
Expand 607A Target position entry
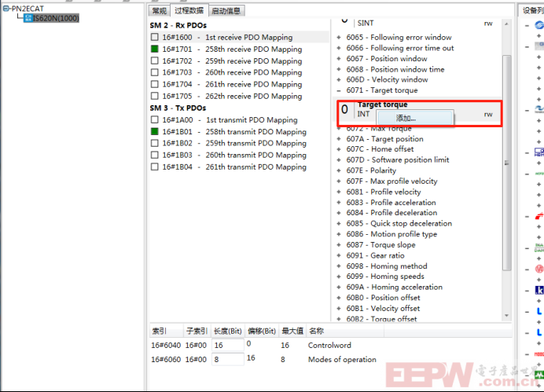(339, 139)
